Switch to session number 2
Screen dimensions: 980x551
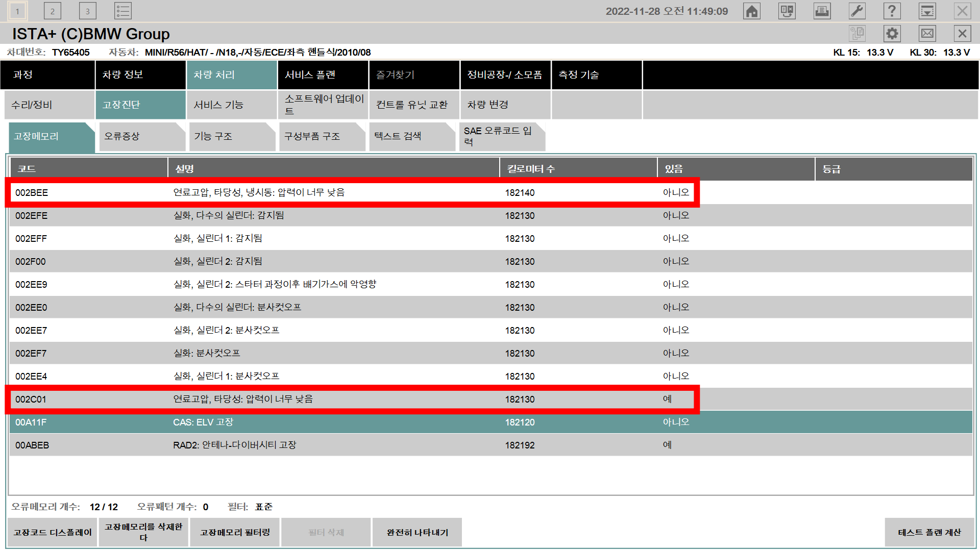point(53,11)
